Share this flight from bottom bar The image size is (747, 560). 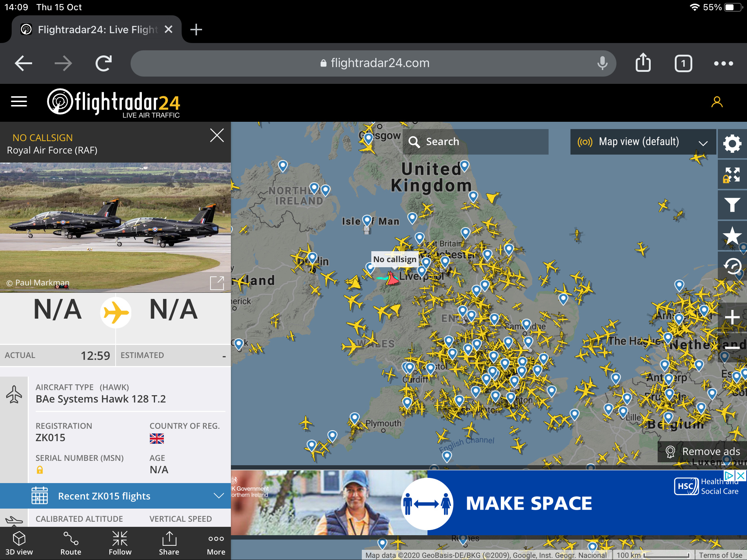[x=169, y=543]
